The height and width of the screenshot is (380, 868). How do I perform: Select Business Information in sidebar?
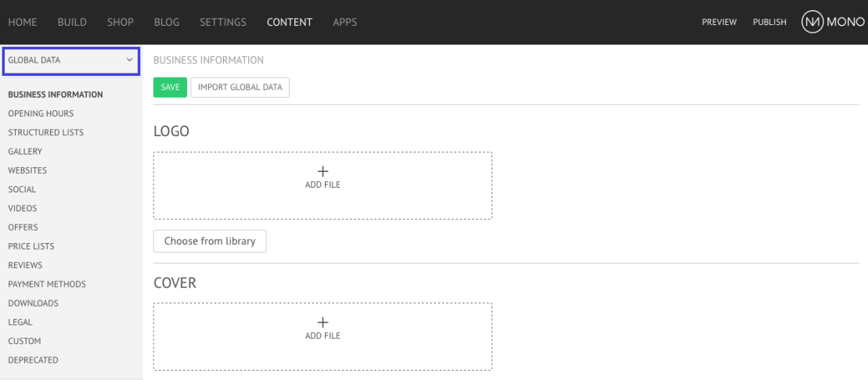56,95
